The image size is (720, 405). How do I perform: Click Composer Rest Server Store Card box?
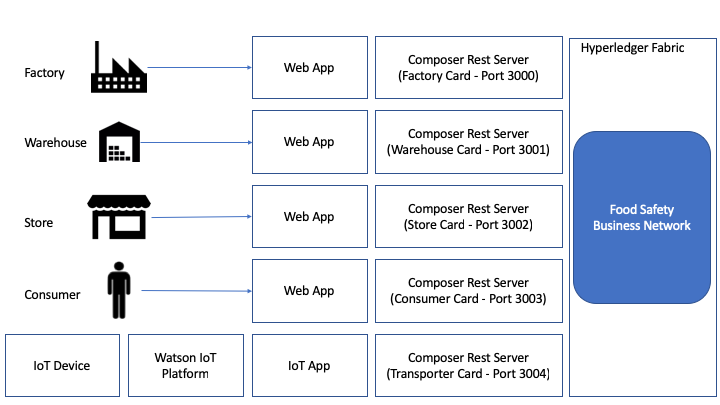tap(469, 216)
